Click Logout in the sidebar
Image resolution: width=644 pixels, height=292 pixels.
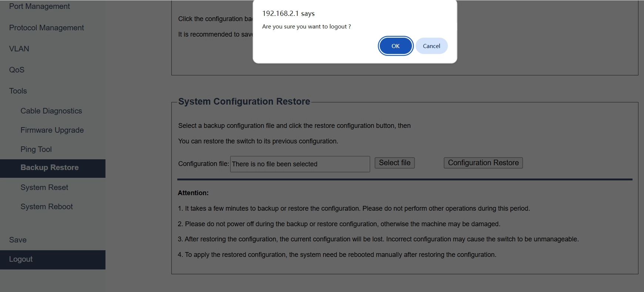pyautogui.click(x=53, y=259)
